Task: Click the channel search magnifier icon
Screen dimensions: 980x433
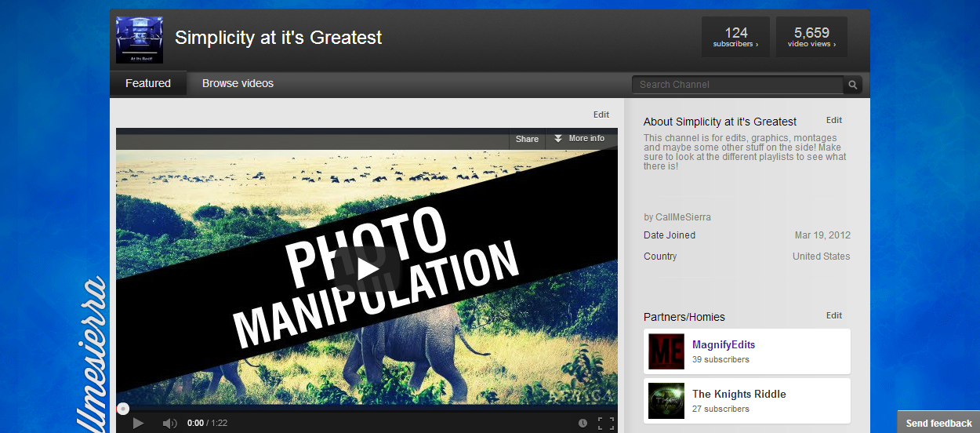Action: tap(853, 85)
